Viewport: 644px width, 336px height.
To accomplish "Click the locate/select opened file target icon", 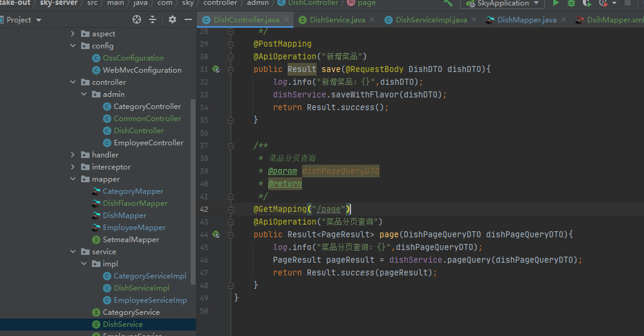I will [137, 19].
